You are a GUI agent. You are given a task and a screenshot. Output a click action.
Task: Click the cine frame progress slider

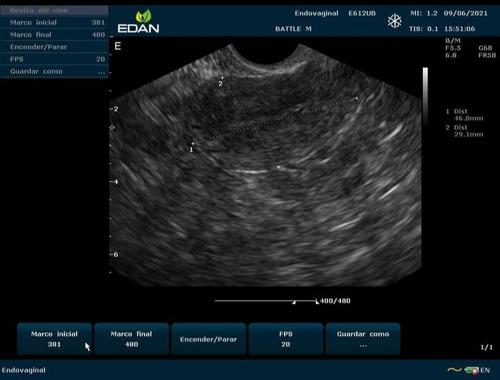pyautogui.click(x=267, y=301)
